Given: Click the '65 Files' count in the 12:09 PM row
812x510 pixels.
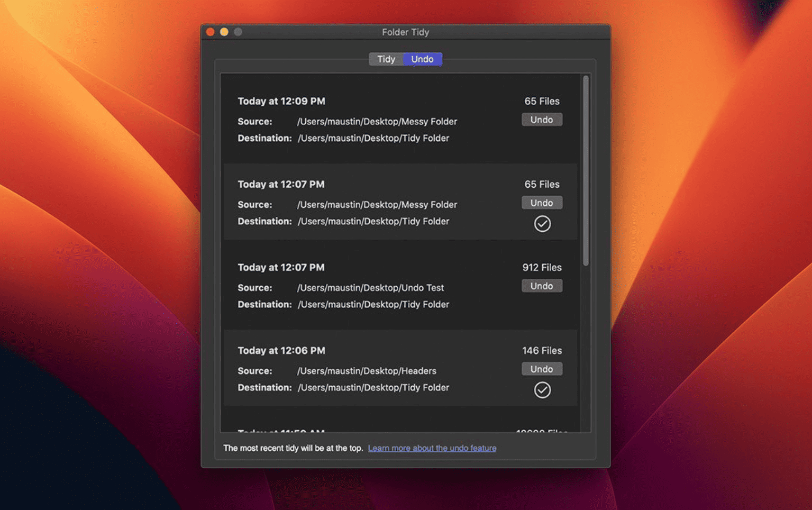Looking at the screenshot, I should click(x=542, y=101).
